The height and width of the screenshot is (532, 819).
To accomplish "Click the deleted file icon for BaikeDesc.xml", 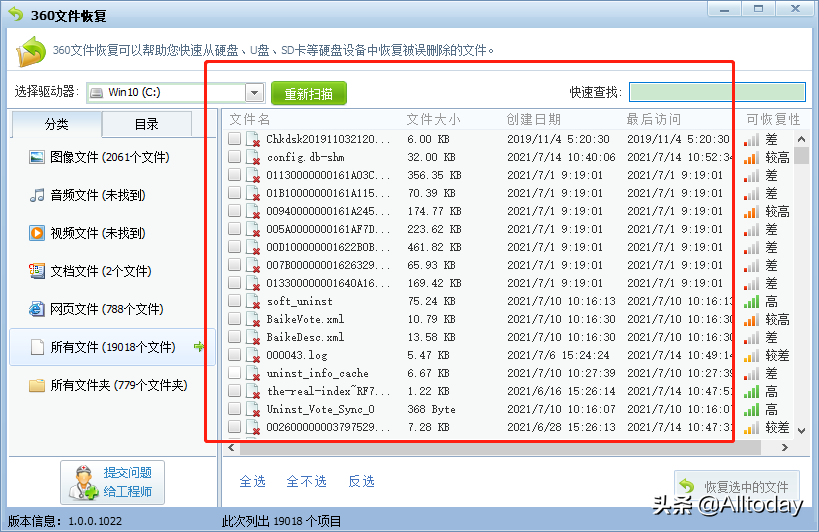I will click(x=253, y=337).
